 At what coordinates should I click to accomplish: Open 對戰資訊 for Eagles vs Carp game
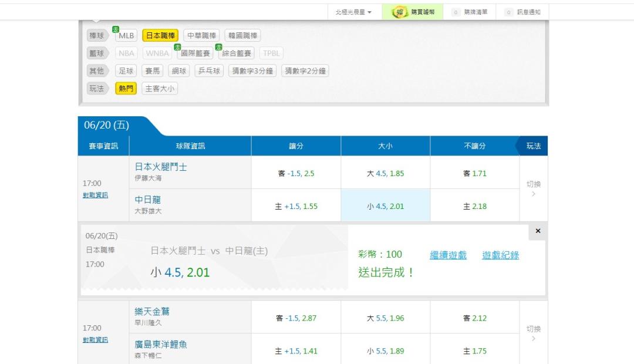(96, 340)
